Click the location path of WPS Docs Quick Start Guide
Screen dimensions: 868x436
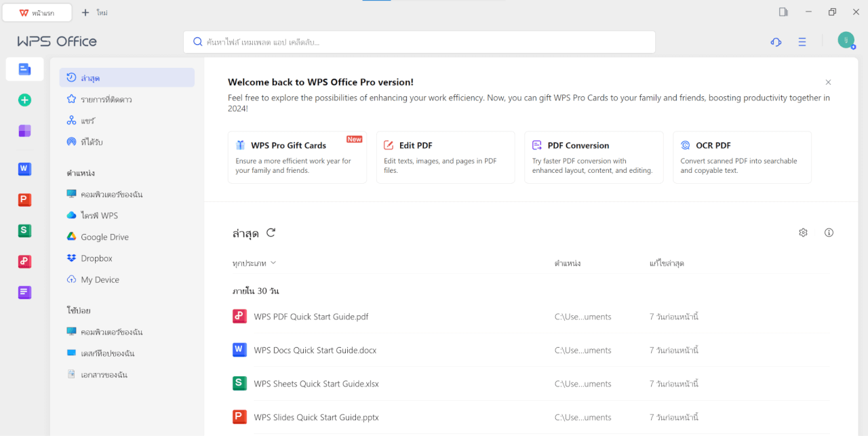pos(583,351)
